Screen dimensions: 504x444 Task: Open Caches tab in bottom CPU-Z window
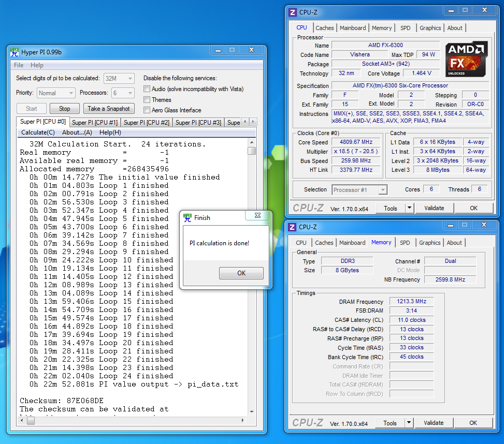(x=324, y=243)
